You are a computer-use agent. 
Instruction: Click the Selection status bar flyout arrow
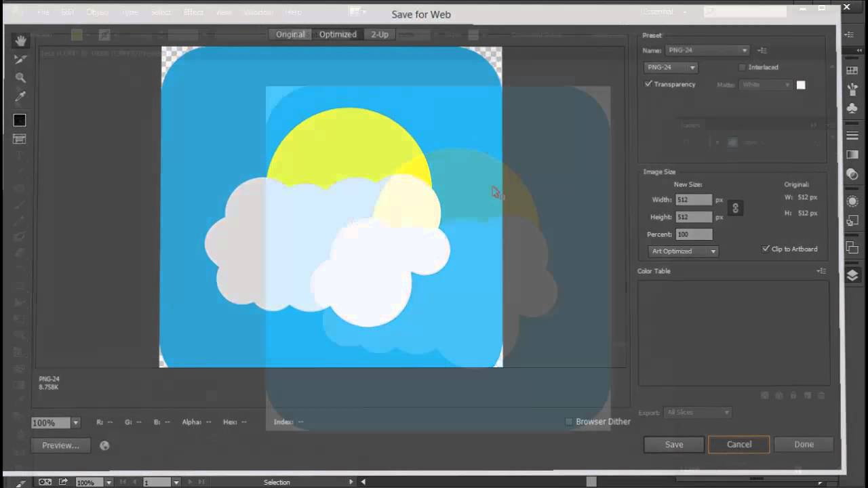point(351,482)
